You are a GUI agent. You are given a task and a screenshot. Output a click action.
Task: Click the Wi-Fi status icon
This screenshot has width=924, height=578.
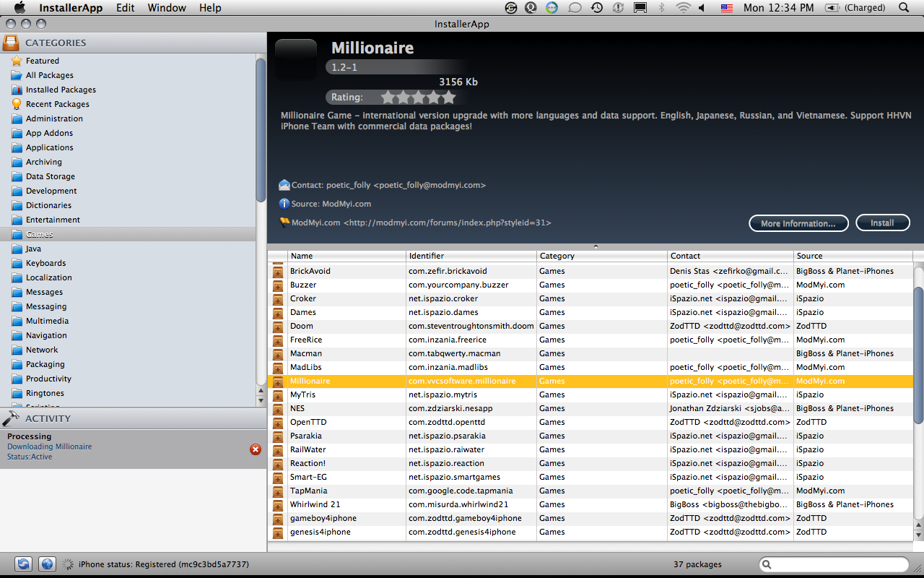(x=683, y=8)
